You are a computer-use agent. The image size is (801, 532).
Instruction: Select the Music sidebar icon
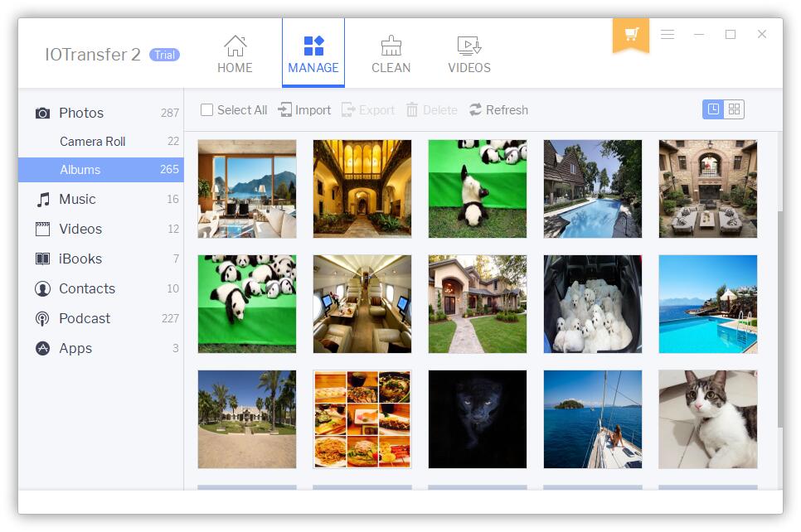click(x=43, y=200)
